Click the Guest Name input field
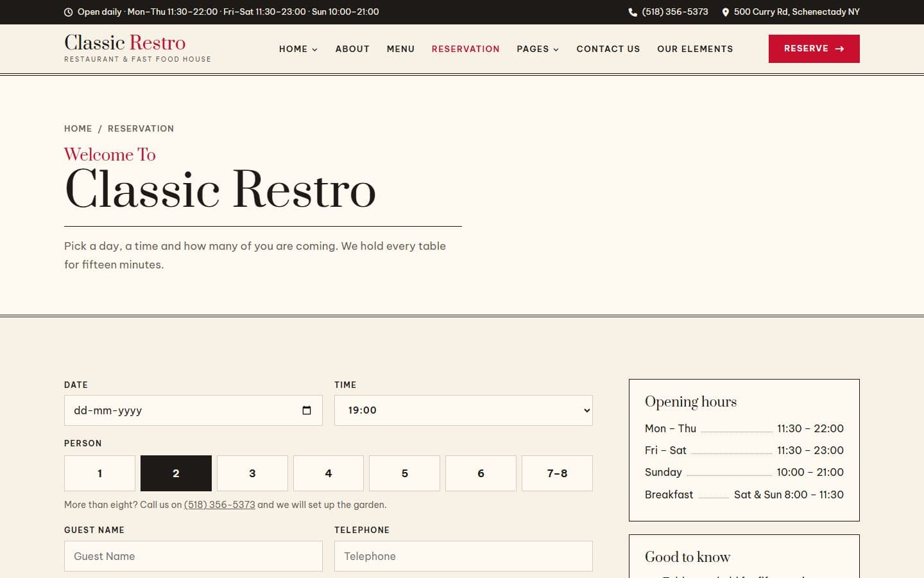 [193, 556]
